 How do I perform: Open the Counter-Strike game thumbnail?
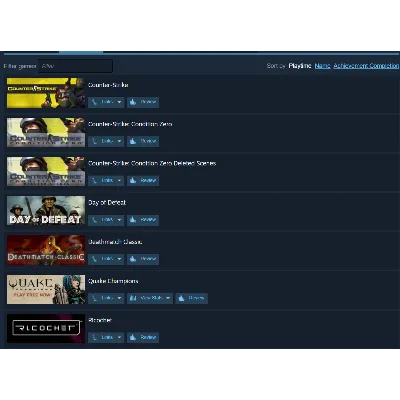(46, 93)
